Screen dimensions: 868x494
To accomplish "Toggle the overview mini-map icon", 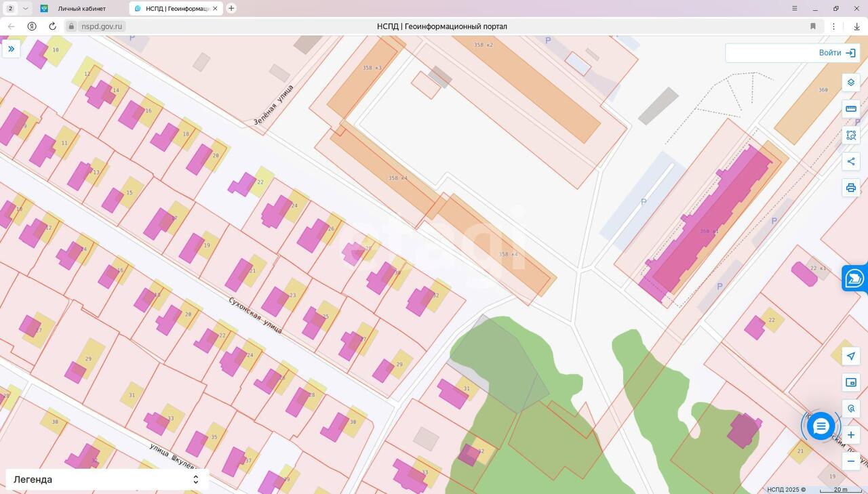I will pyautogui.click(x=851, y=382).
